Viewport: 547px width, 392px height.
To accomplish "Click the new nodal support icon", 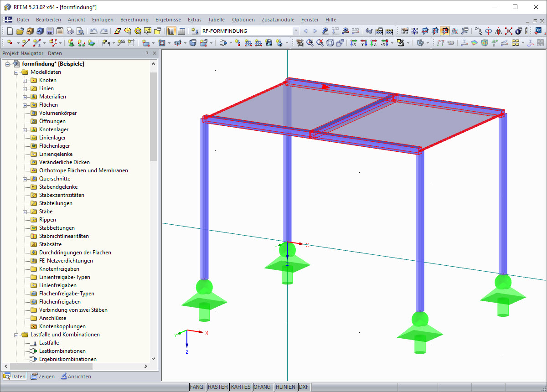I will (x=71, y=43).
